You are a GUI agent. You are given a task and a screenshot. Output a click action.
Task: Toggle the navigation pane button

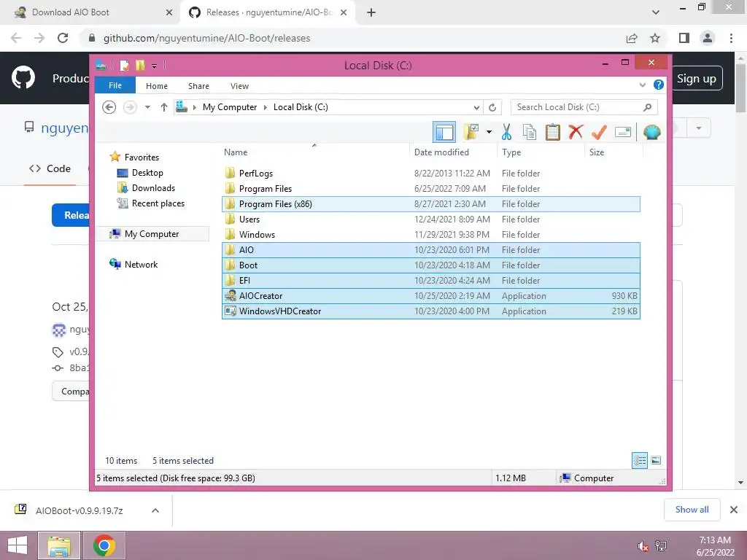tap(444, 132)
